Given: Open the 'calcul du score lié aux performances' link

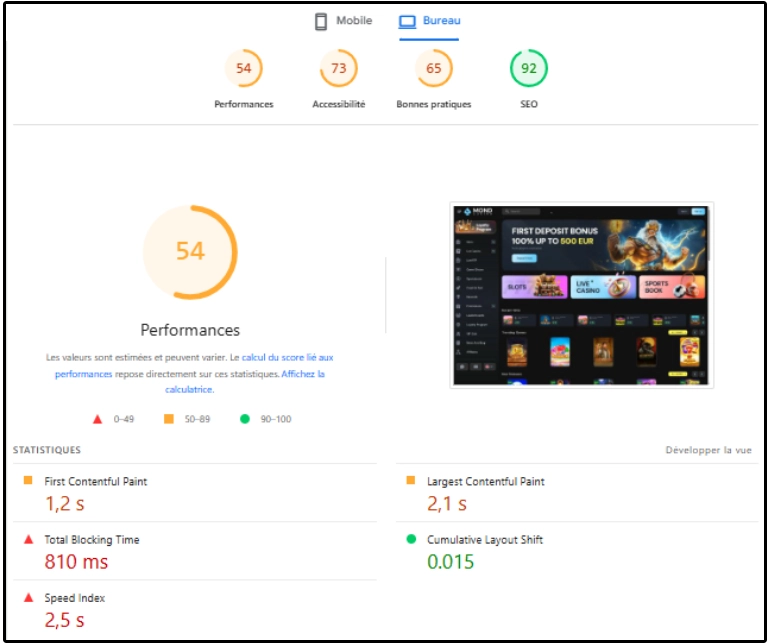Looking at the screenshot, I should click(287, 357).
